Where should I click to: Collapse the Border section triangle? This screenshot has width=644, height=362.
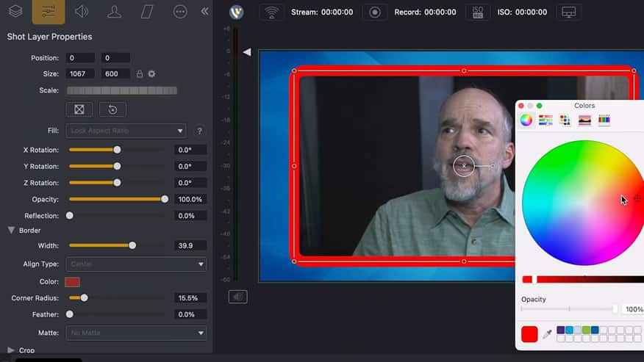point(11,230)
